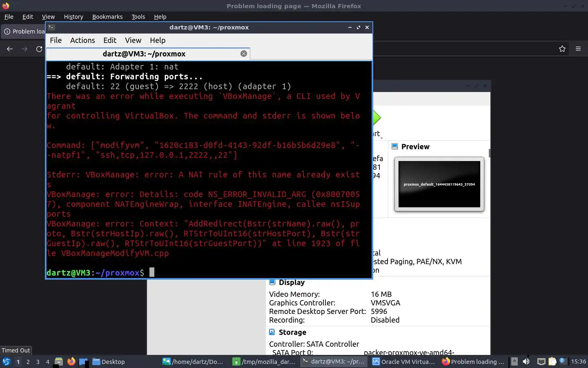The width and height of the screenshot is (588, 368).
Task: Open the terminal Edit menu
Action: pyautogui.click(x=110, y=40)
